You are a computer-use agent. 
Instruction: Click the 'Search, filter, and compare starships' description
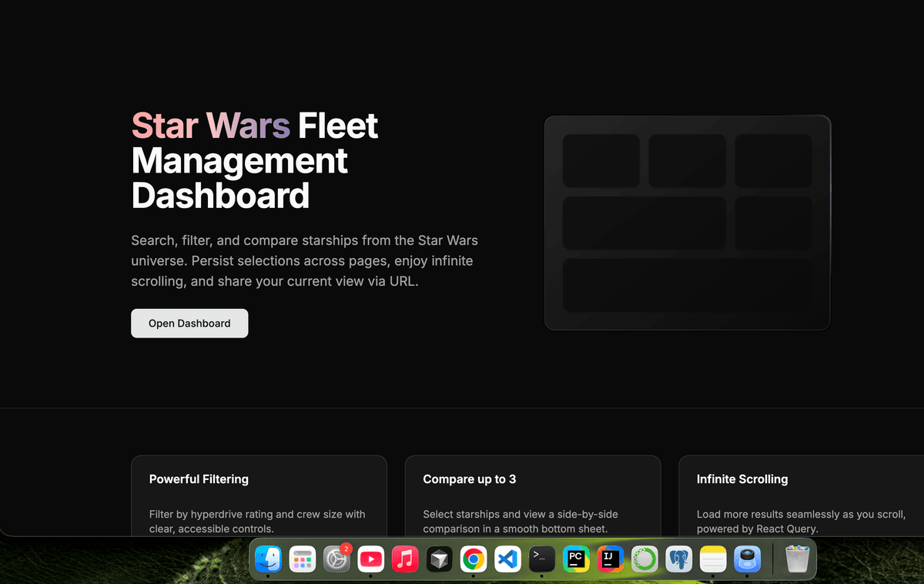pos(304,261)
